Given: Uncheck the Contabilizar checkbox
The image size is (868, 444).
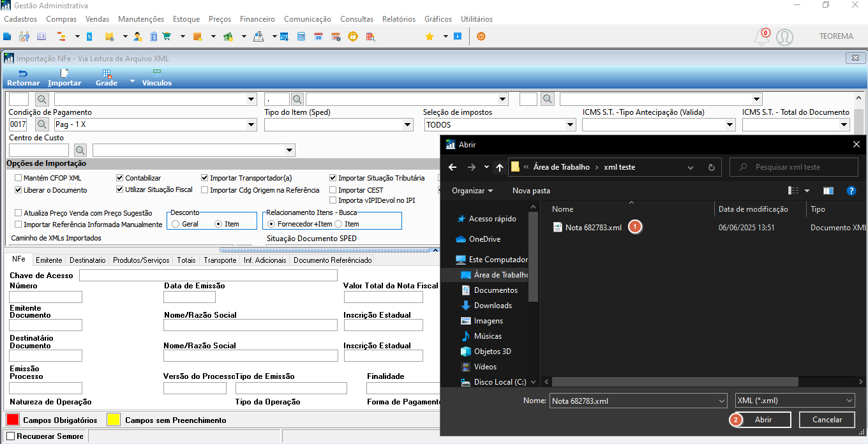Looking at the screenshot, I should tap(120, 178).
